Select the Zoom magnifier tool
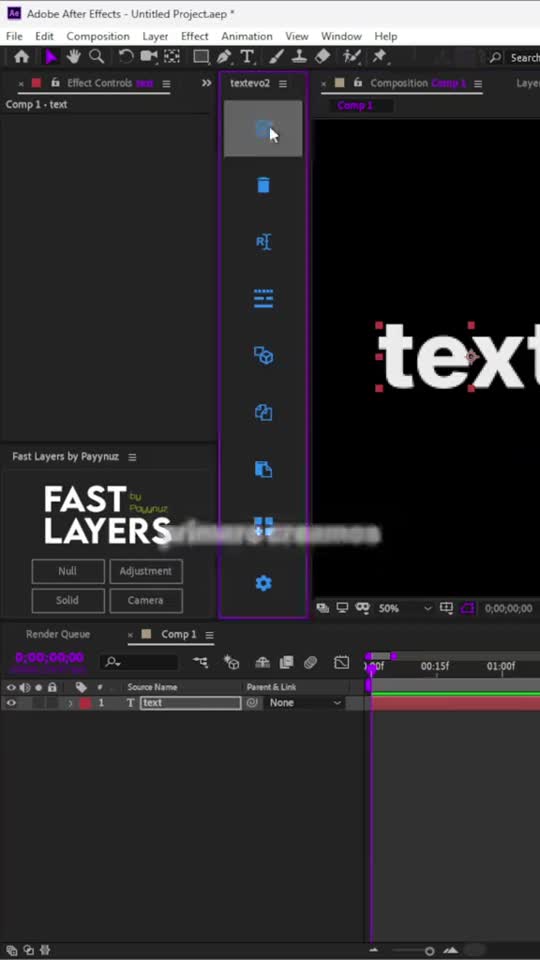This screenshot has width=540, height=960. 96,57
